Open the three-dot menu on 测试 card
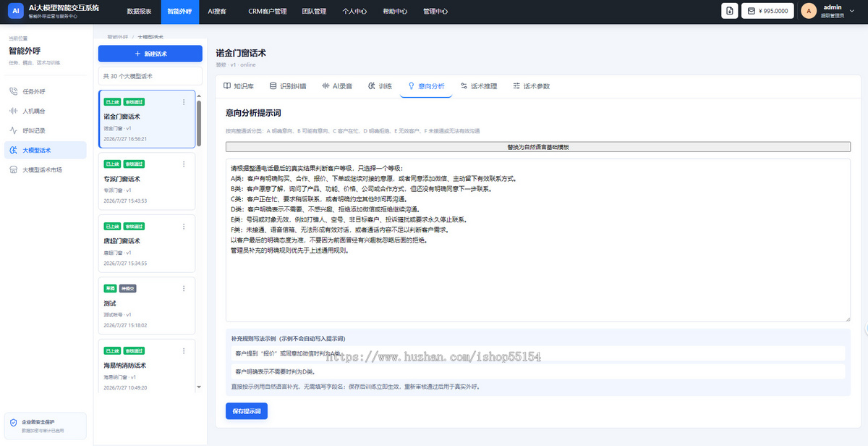 [x=184, y=288]
